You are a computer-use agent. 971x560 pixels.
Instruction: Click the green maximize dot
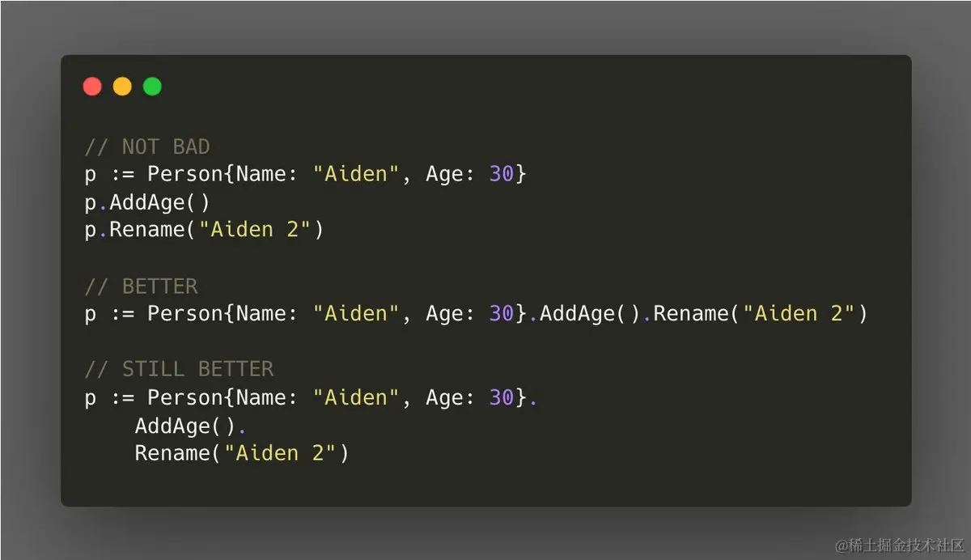click(152, 87)
